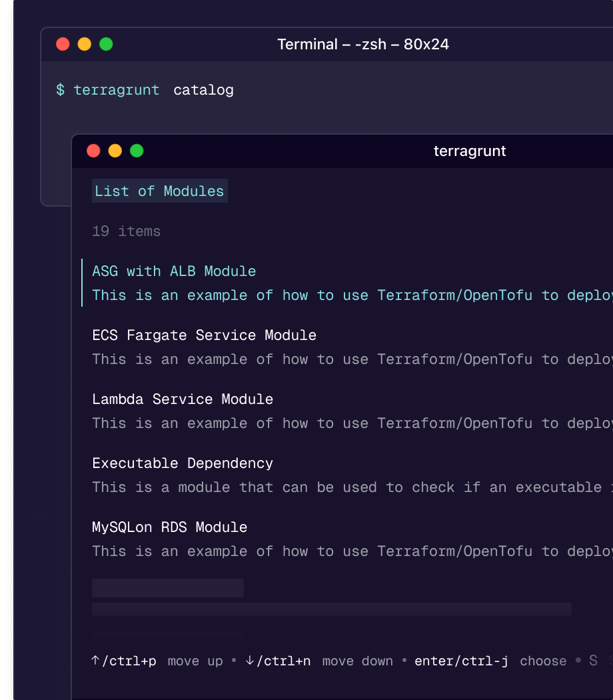Minimize the Terminal zsh window
Image resolution: width=613 pixels, height=700 pixels.
pyautogui.click(x=85, y=44)
